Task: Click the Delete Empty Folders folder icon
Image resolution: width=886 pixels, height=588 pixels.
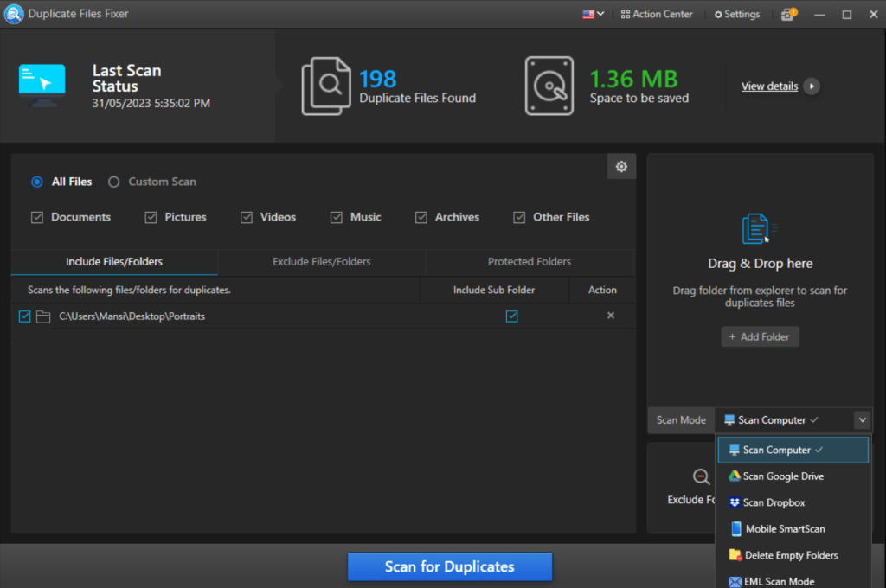Action: tap(735, 555)
